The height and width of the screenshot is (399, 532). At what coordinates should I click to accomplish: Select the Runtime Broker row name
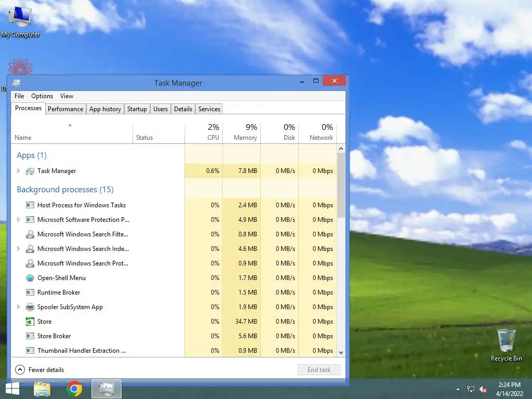[59, 292]
